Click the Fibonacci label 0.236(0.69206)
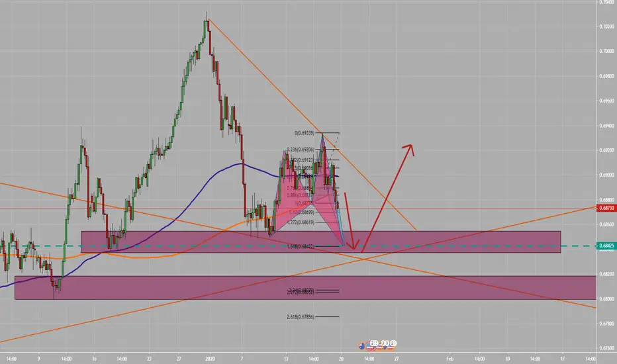This screenshot has height=364, width=617. [301, 150]
